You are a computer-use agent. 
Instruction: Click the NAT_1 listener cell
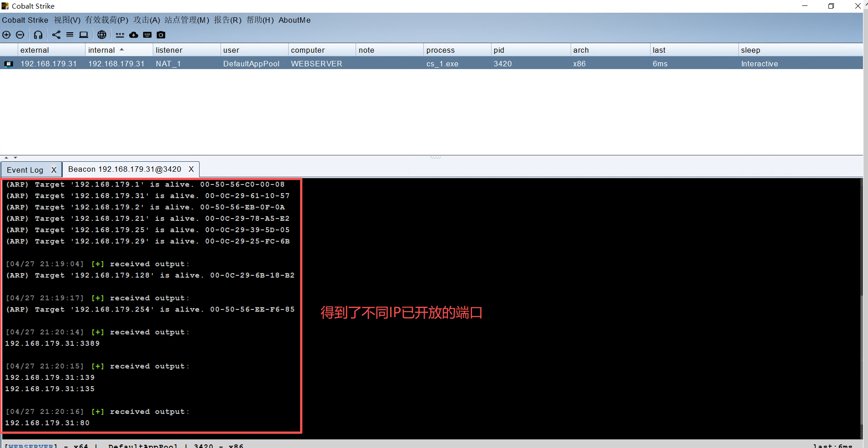[x=168, y=64]
